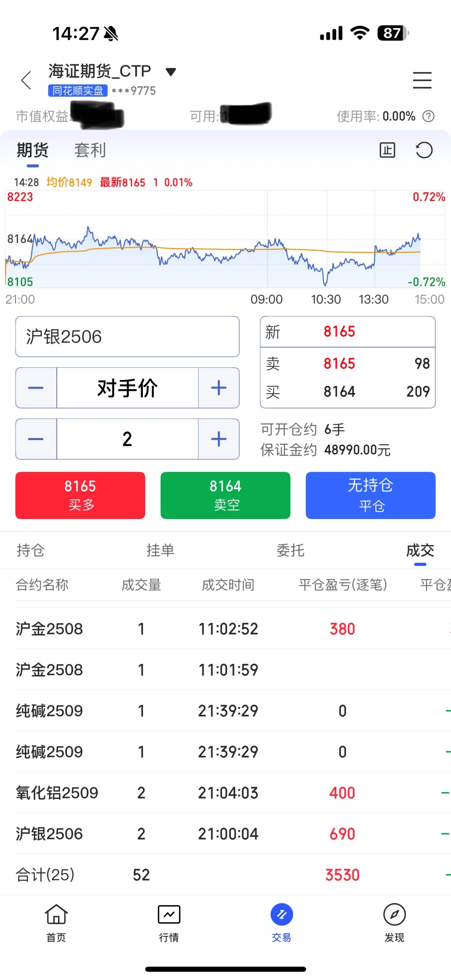Increase the price with plus button

tap(219, 388)
